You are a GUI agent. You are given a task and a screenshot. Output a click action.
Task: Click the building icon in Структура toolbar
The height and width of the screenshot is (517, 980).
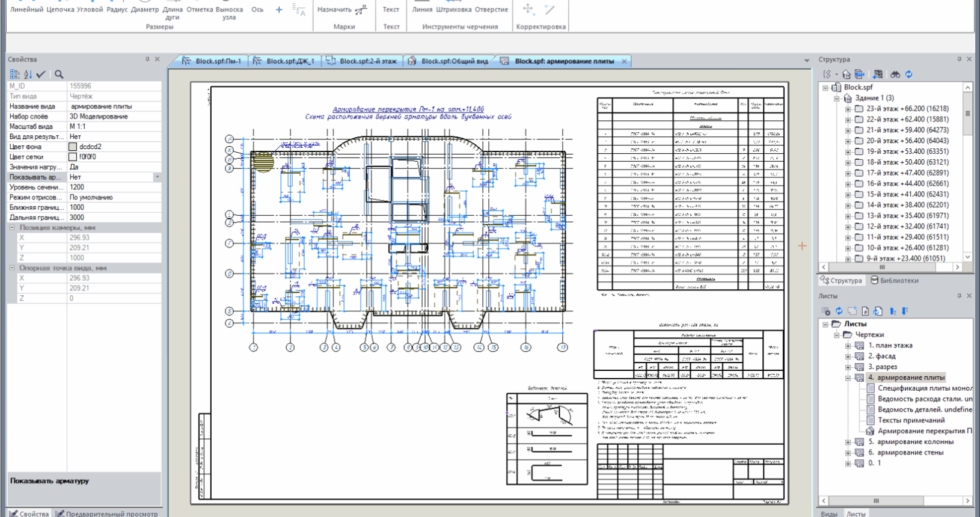click(847, 75)
